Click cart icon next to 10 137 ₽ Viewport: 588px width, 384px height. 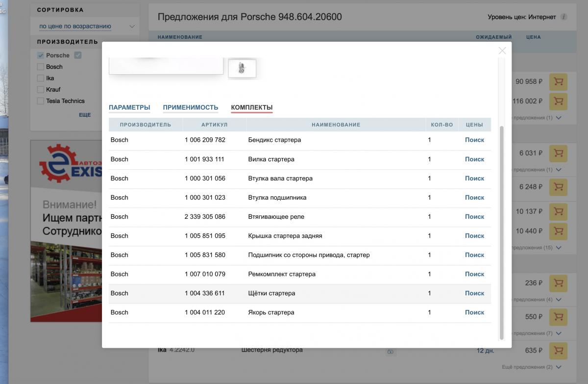pyautogui.click(x=558, y=211)
